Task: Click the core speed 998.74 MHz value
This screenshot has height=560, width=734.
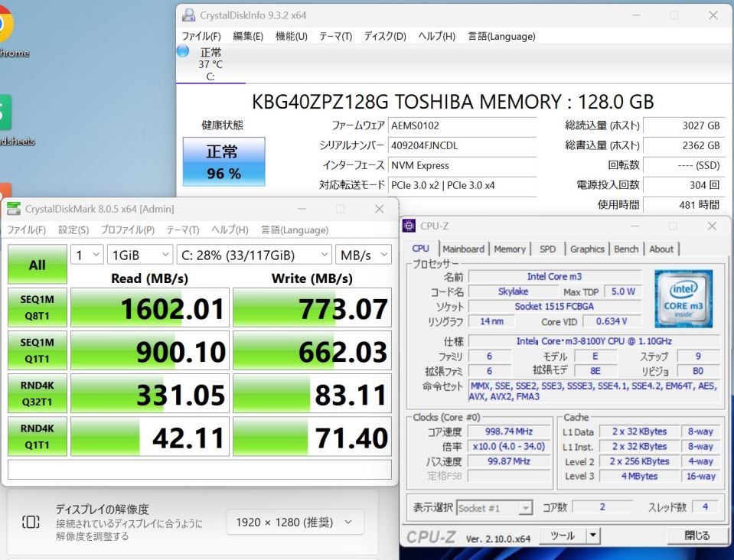Action: (509, 431)
